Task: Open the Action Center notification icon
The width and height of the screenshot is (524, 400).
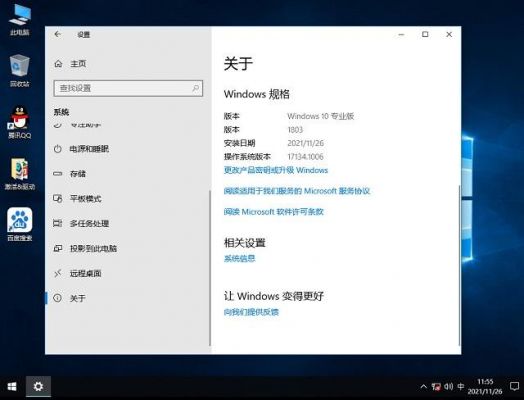Action: click(514, 387)
